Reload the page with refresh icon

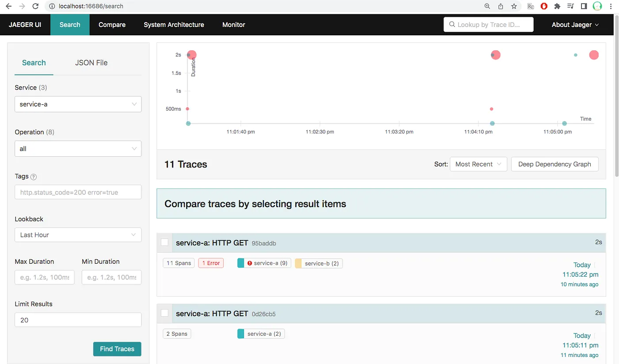pyautogui.click(x=36, y=6)
